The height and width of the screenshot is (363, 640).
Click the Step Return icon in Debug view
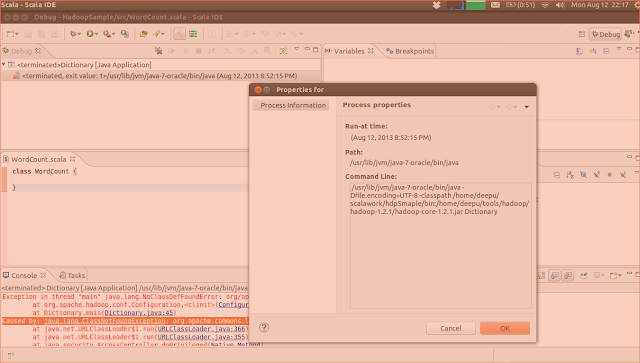(254, 51)
